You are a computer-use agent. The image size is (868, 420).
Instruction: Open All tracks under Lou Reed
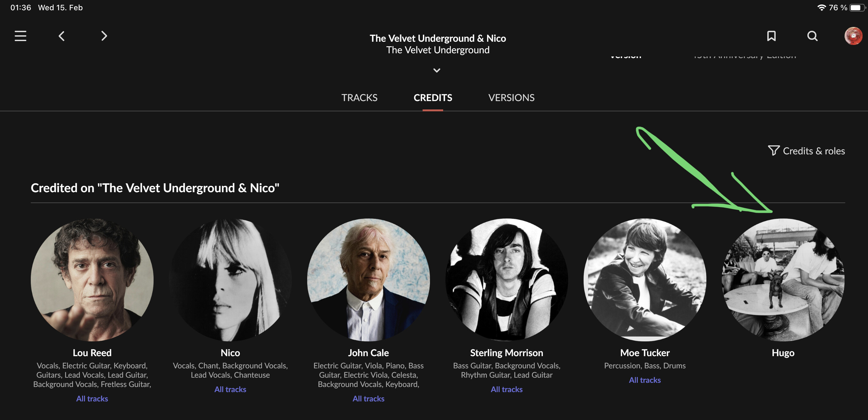pos(92,399)
